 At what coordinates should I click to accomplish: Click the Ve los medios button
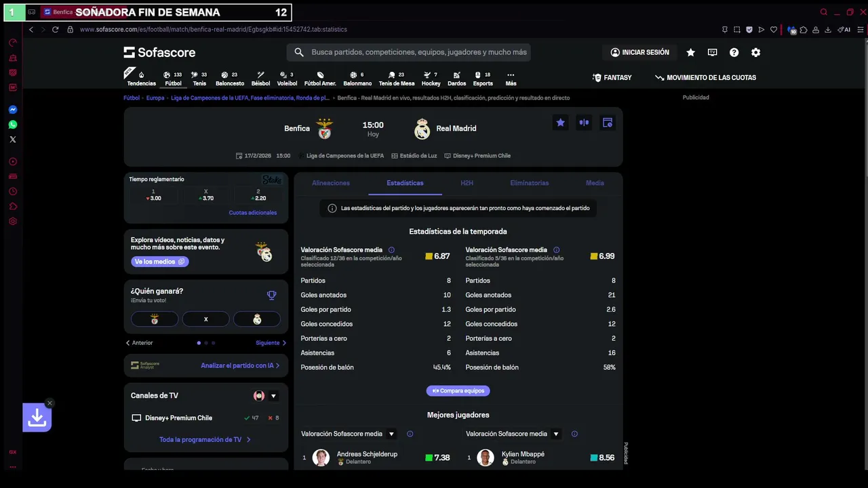click(160, 262)
